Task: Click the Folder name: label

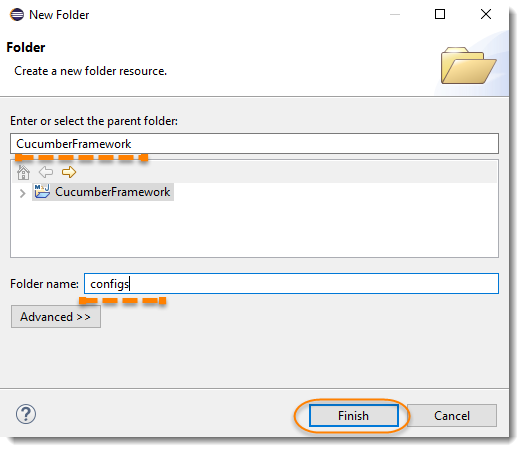Action: [44, 284]
